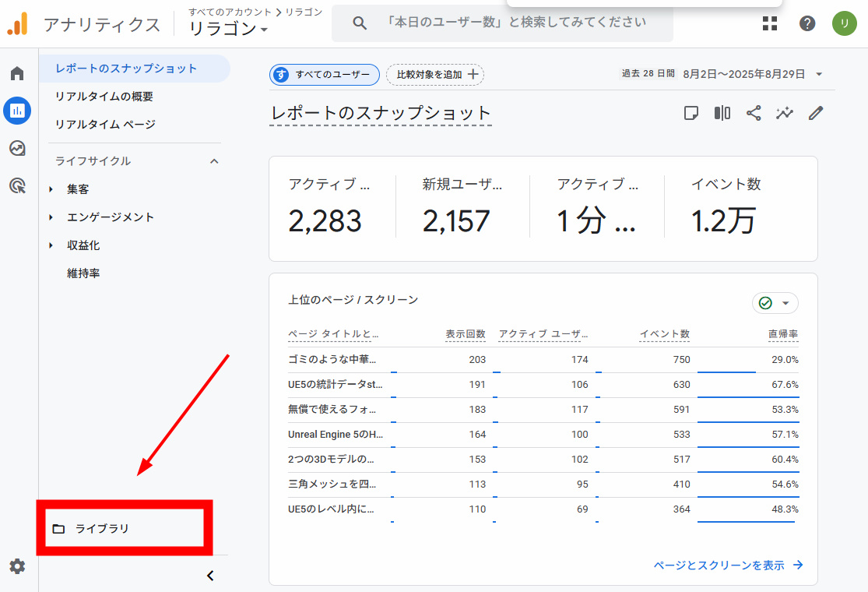Screen dimensions: 868x592
Task: Open the Advertising icon in left rail
Action: pyautogui.click(x=17, y=185)
